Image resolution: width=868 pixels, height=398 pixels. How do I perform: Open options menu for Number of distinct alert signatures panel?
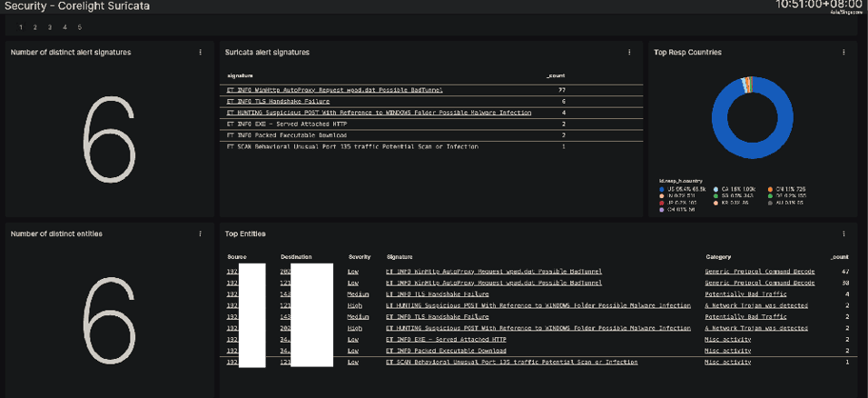pyautogui.click(x=201, y=53)
